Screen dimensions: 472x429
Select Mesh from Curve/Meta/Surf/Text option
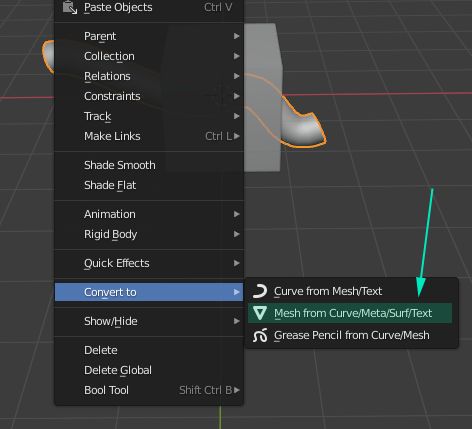(350, 313)
